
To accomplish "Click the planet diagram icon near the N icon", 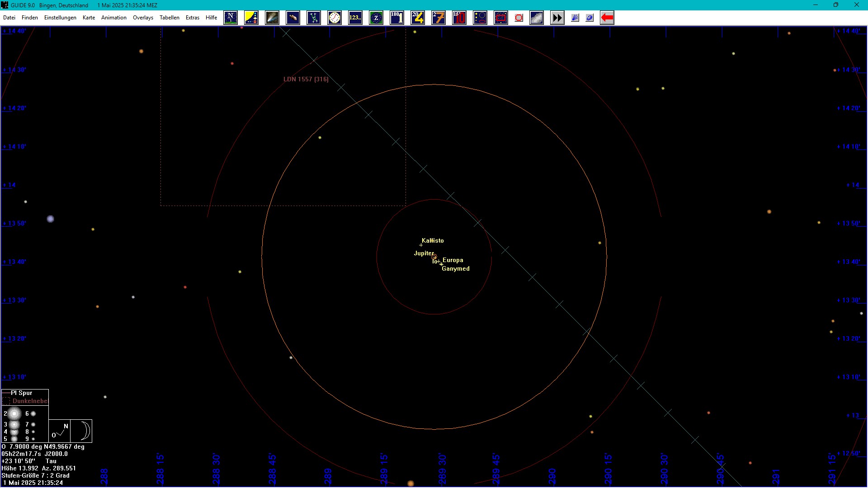I will [251, 18].
